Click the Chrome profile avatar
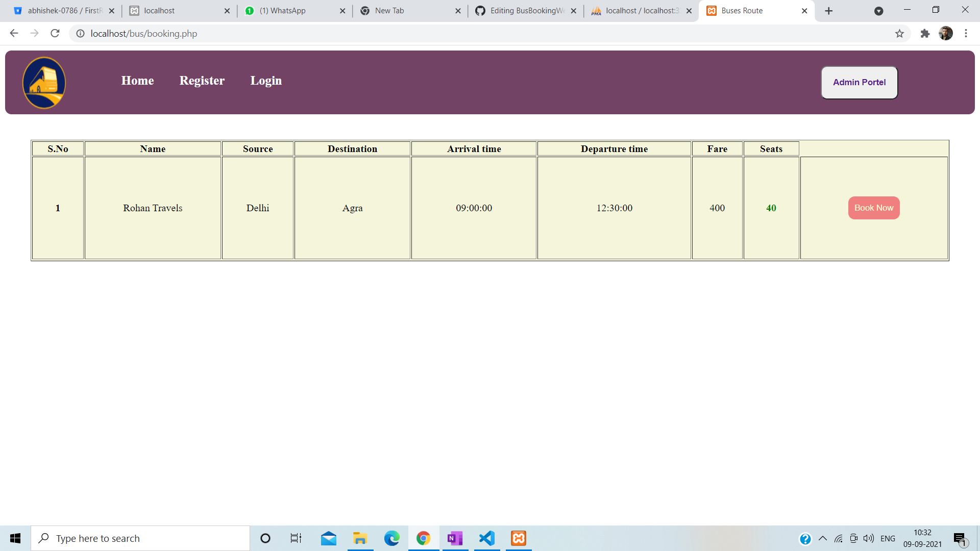 [946, 34]
